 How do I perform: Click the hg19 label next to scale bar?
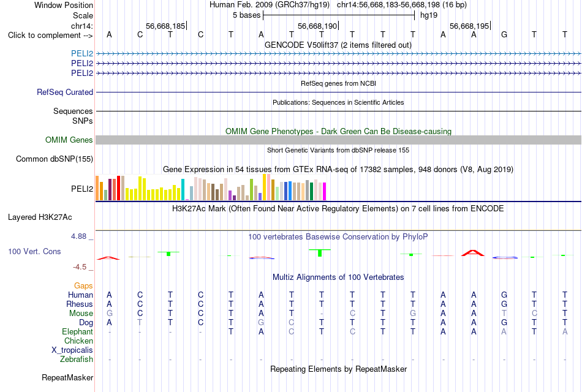429,15
